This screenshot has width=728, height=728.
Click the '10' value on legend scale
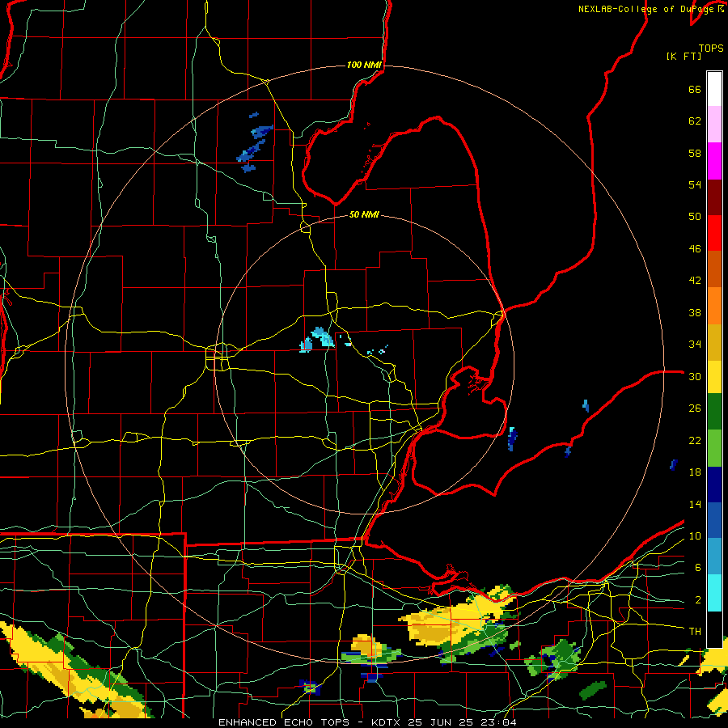[695, 536]
